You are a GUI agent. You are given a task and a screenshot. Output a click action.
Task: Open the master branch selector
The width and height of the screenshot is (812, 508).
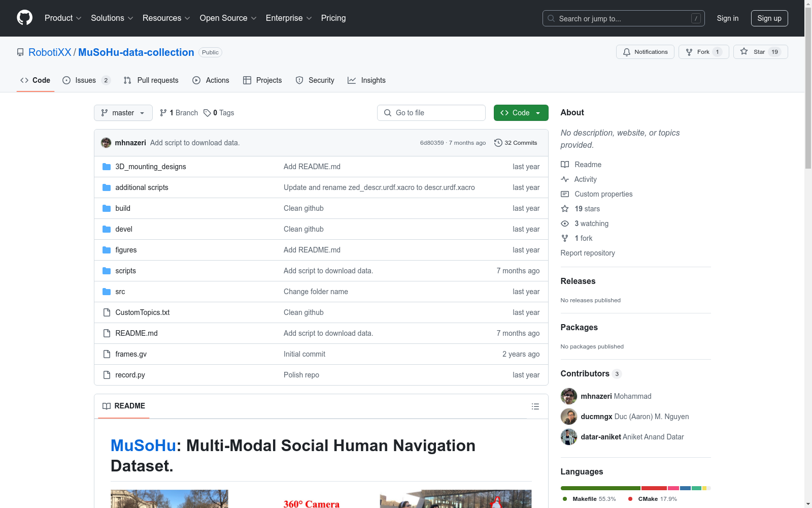(123, 113)
